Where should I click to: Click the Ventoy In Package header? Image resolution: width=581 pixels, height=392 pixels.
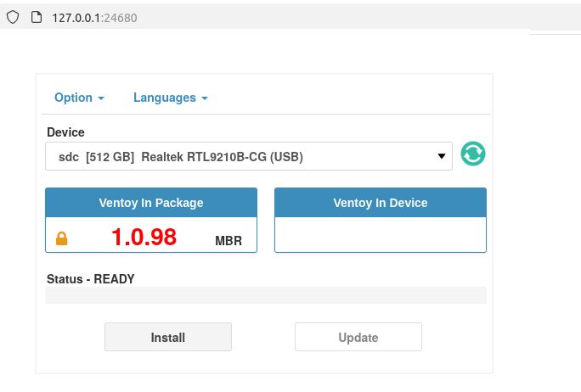[x=151, y=203]
